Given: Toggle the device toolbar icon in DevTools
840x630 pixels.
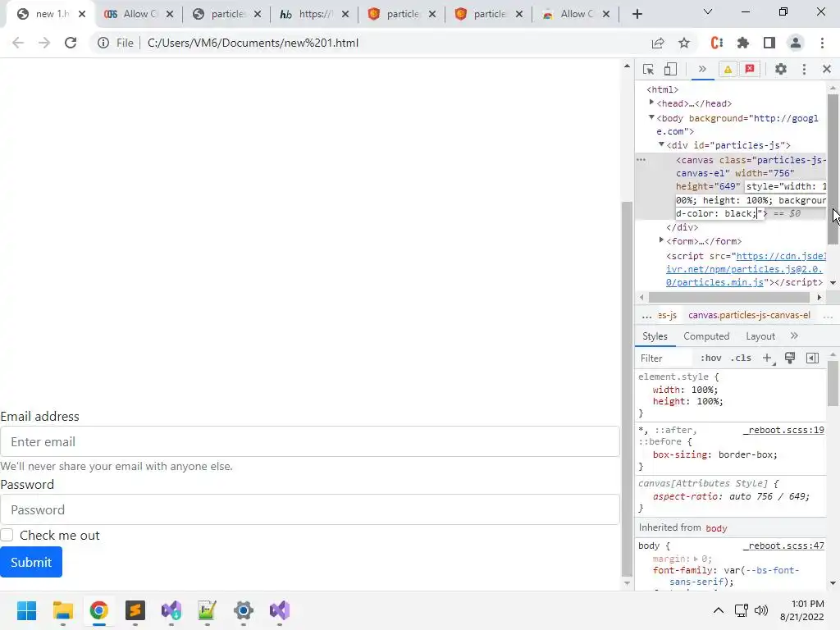Looking at the screenshot, I should pyautogui.click(x=670, y=69).
